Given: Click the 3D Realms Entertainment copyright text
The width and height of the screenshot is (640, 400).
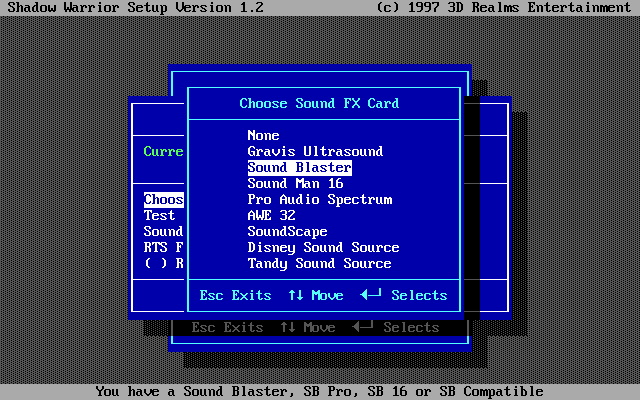Looking at the screenshot, I should [x=504, y=7].
